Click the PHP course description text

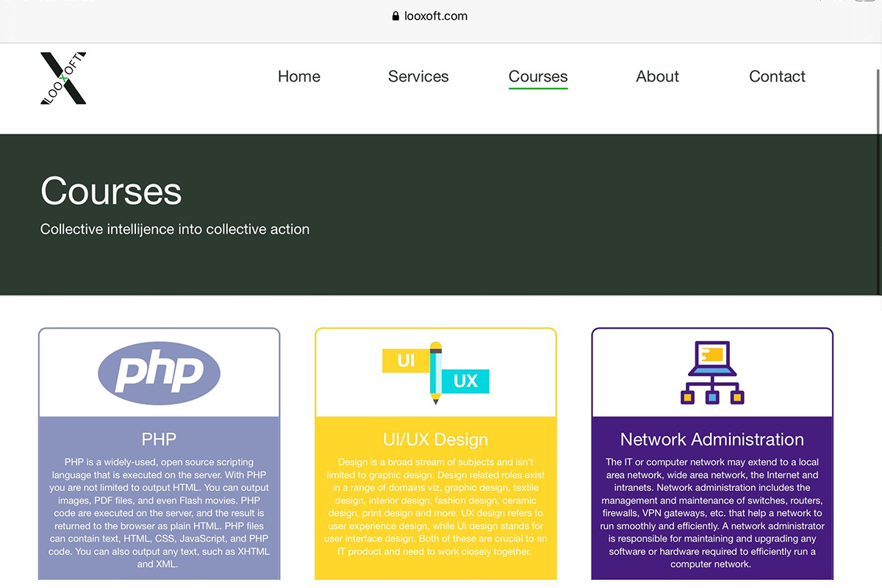coord(159,513)
